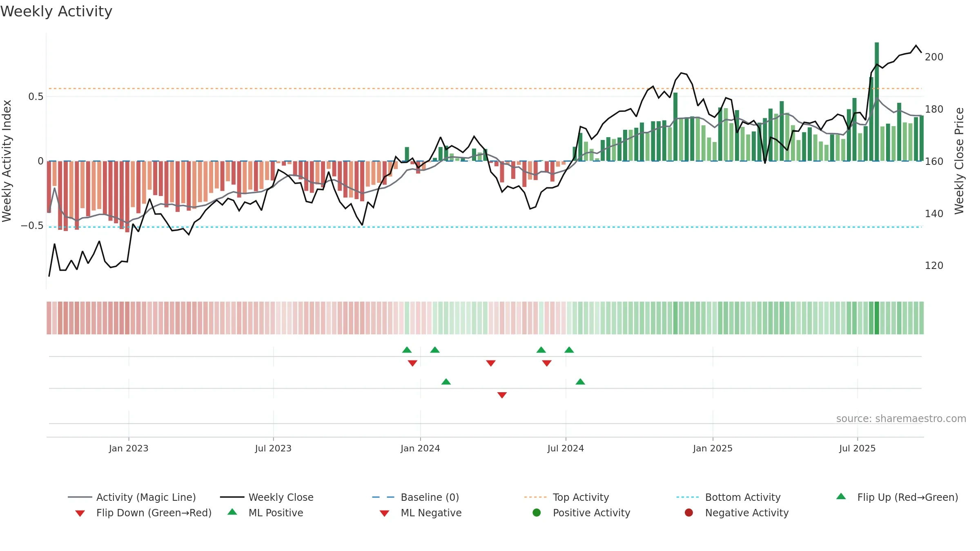Select the red flip-down marker near April 2024
Image resolution: width=980 pixels, height=551 pixels.
pyautogui.click(x=491, y=363)
